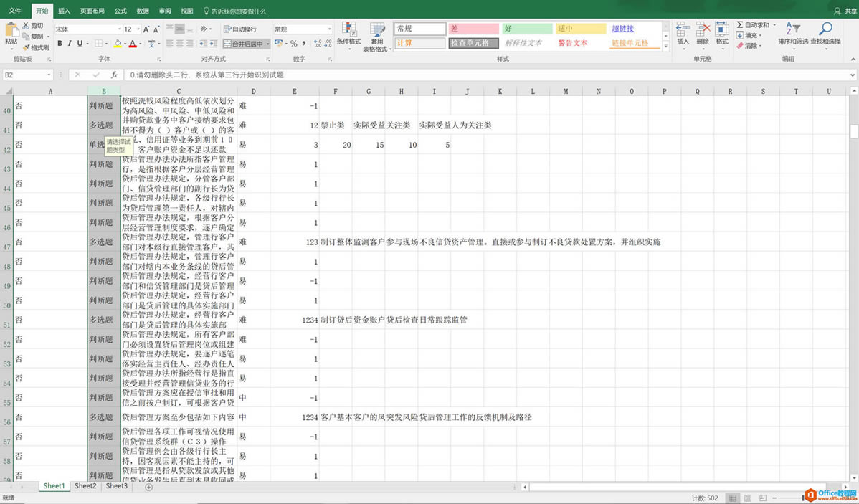Viewport: 859px width, 504px height.
Task: Click the decrease decimal icon
Action: tap(327, 43)
